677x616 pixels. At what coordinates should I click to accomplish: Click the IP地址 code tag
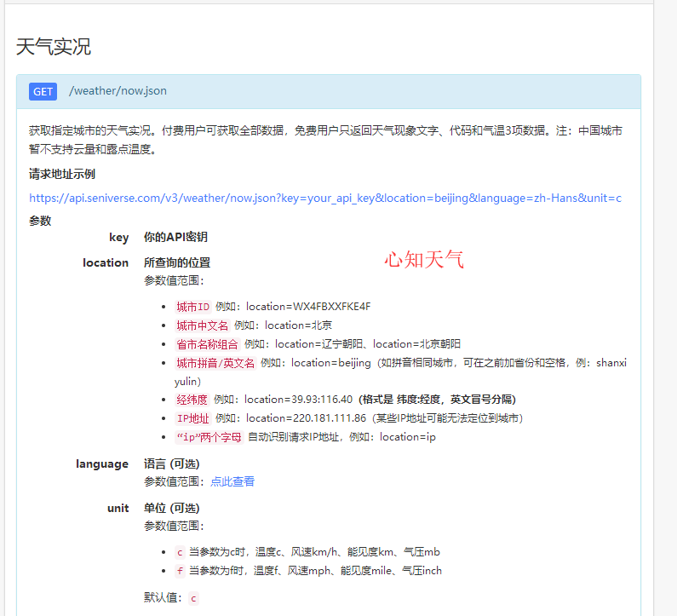(x=193, y=418)
